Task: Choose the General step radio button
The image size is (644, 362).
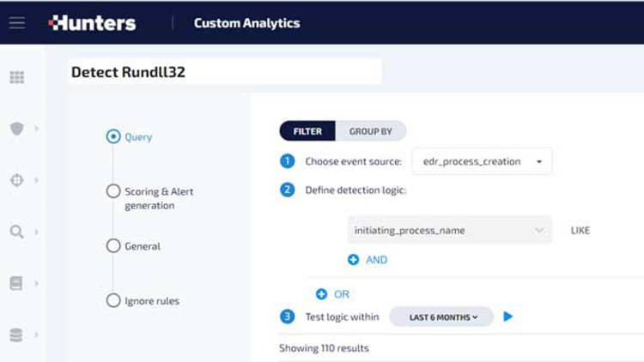Action: [113, 246]
